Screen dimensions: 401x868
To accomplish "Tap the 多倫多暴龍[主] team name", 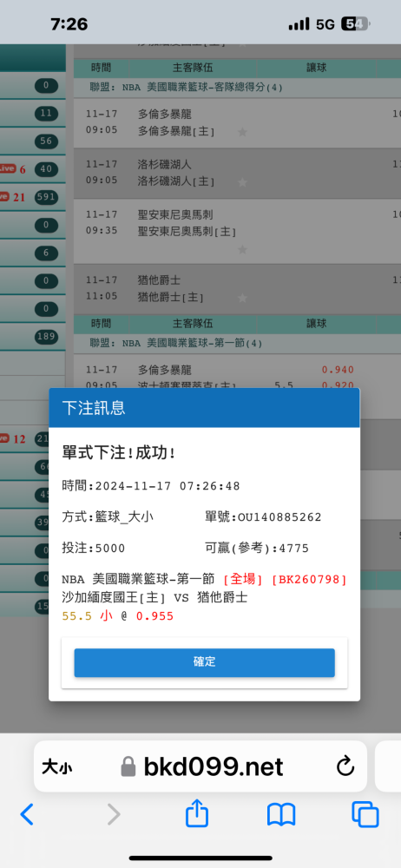I will coord(176,131).
